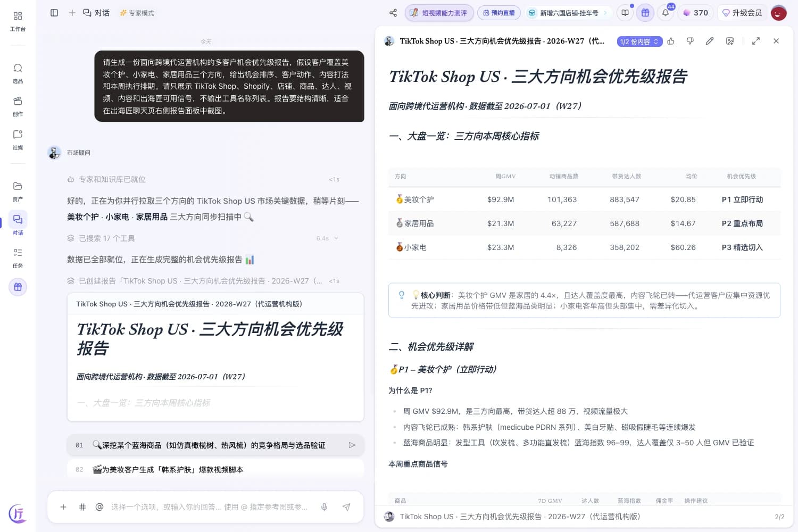The width and height of the screenshot is (798, 532).
Task: Click the message input field
Action: point(209,507)
